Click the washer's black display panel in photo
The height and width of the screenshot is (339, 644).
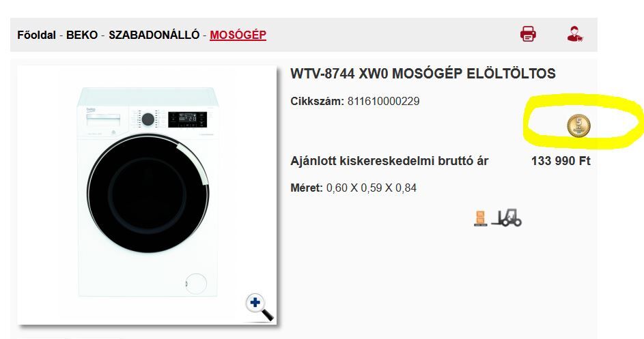coord(187,119)
